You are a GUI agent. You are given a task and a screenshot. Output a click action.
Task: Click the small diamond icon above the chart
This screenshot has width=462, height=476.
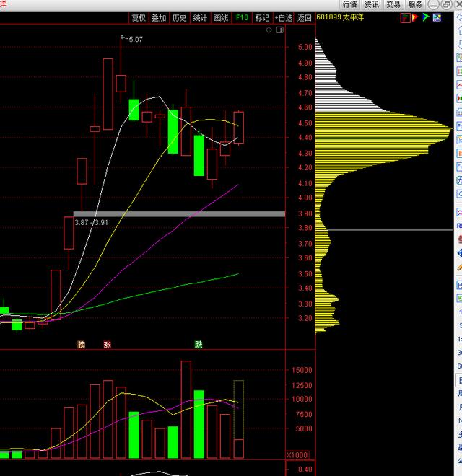[x=269, y=30]
